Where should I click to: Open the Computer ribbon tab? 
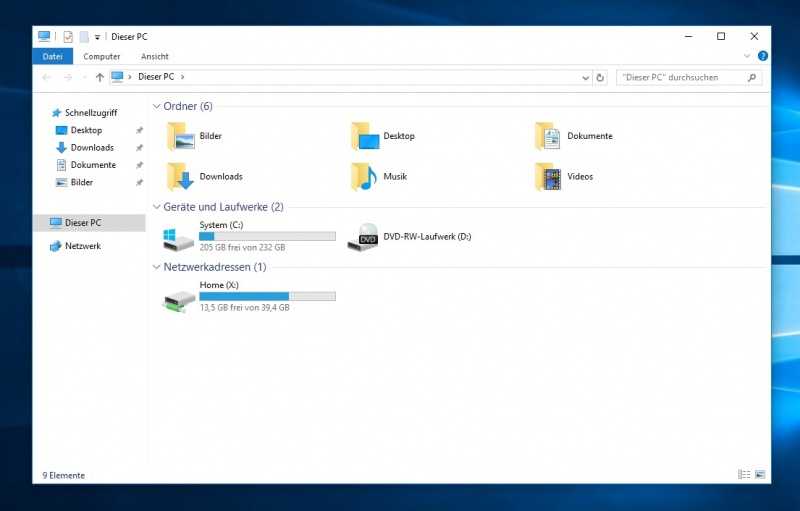click(x=102, y=56)
